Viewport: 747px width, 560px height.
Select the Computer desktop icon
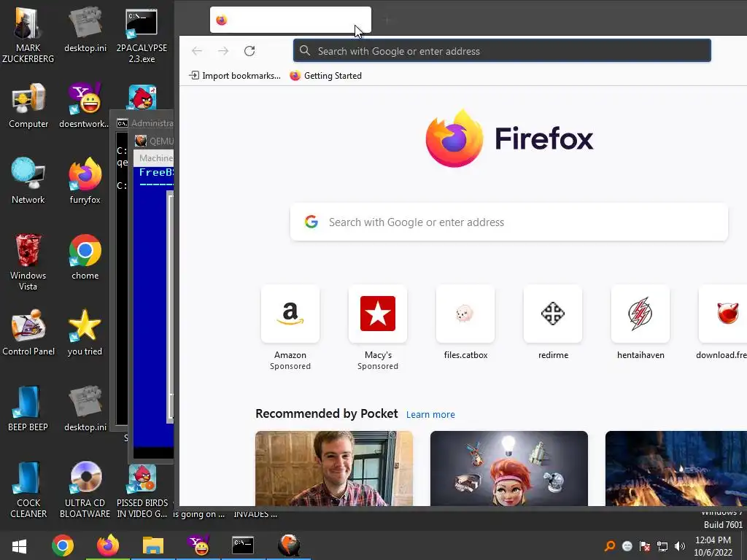pyautogui.click(x=28, y=106)
